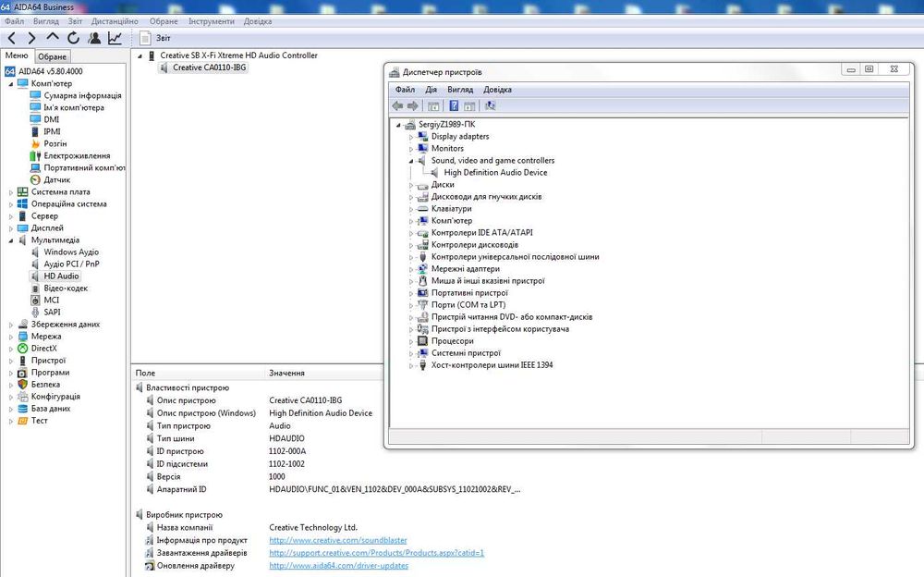Click forward arrow in Device Manager toolbar
The width and height of the screenshot is (924, 577).
coord(412,105)
